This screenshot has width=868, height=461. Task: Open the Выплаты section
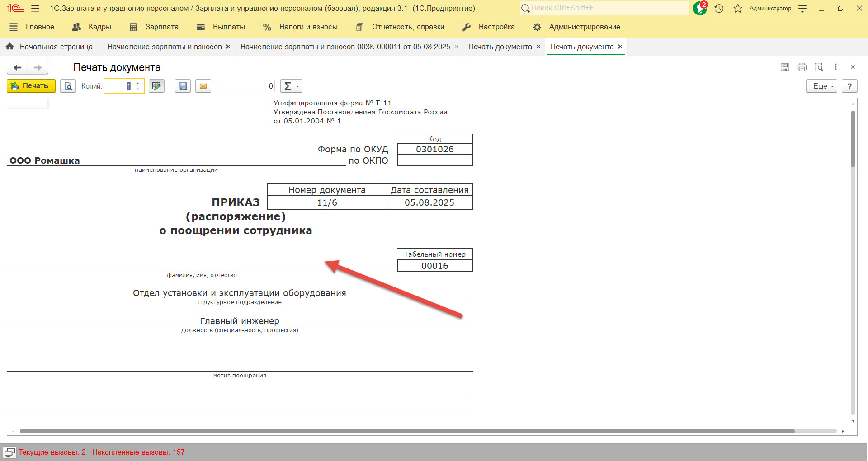coord(221,27)
